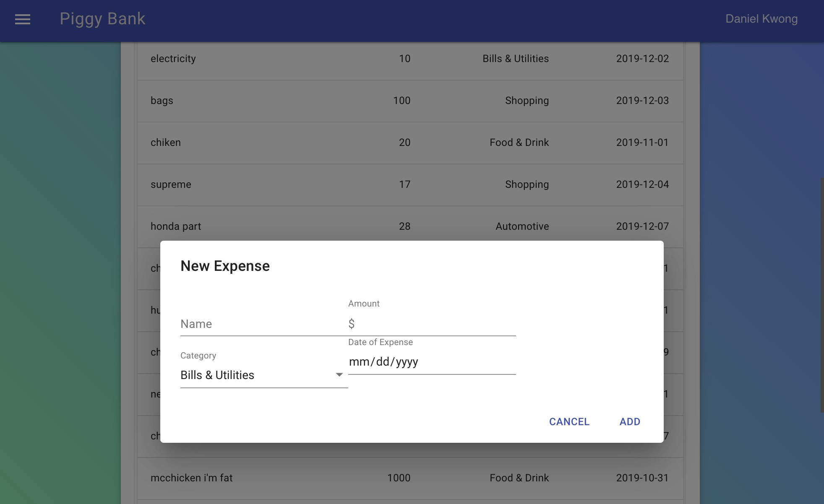Select the electricity expense row
Image resolution: width=824 pixels, height=504 pixels.
[173, 59]
